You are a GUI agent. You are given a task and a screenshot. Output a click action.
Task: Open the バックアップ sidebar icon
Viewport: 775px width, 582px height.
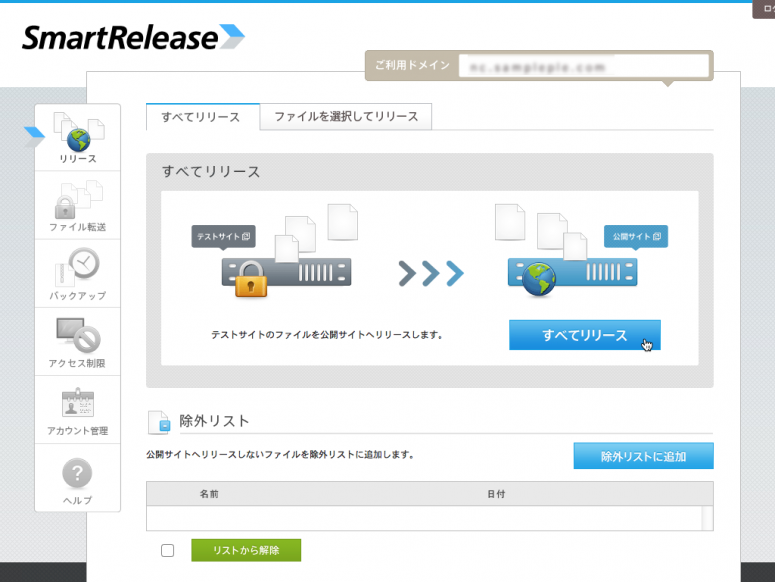coord(77,272)
